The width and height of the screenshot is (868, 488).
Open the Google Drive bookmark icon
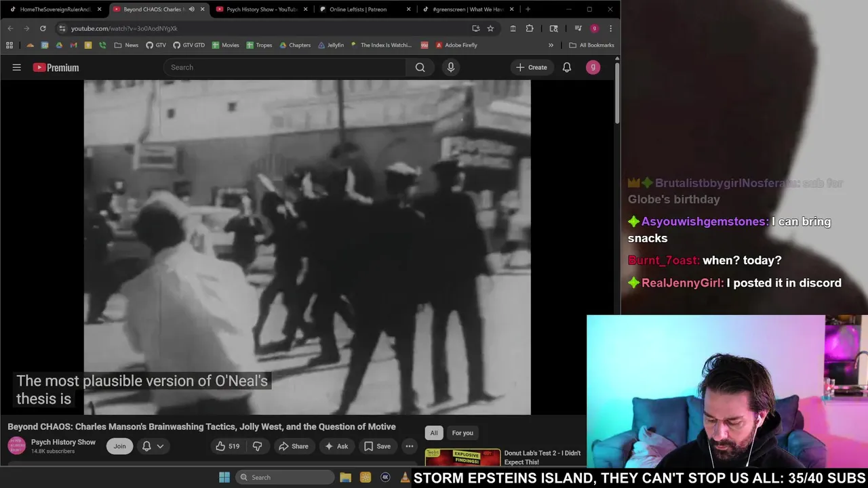(59, 45)
